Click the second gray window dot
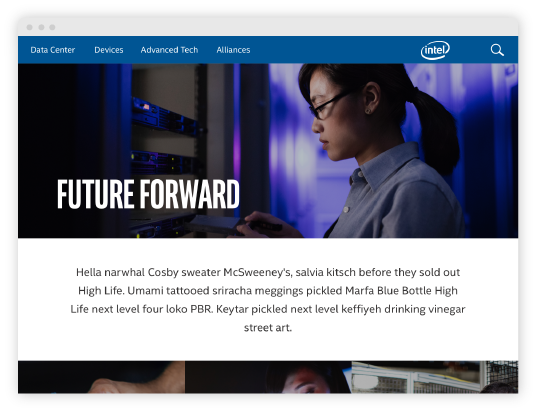537x412 pixels. (41, 27)
